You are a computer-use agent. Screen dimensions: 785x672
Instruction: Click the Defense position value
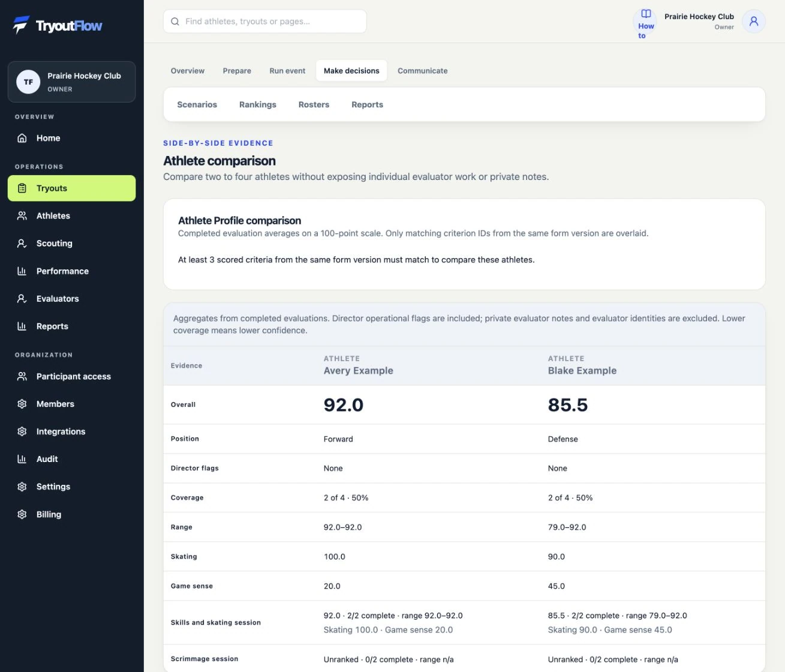pos(563,439)
